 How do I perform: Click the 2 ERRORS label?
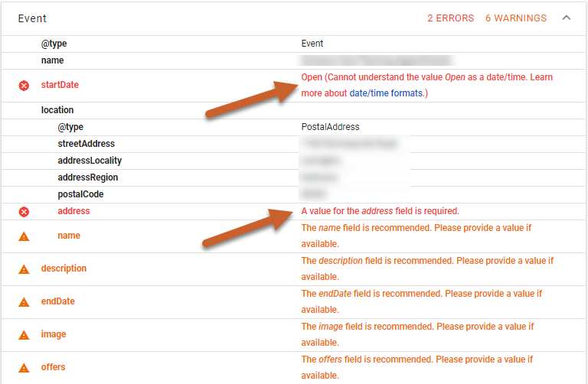tap(450, 18)
